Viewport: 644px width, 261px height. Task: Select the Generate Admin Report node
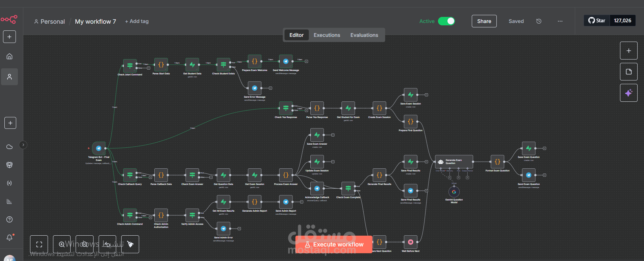coord(255,202)
